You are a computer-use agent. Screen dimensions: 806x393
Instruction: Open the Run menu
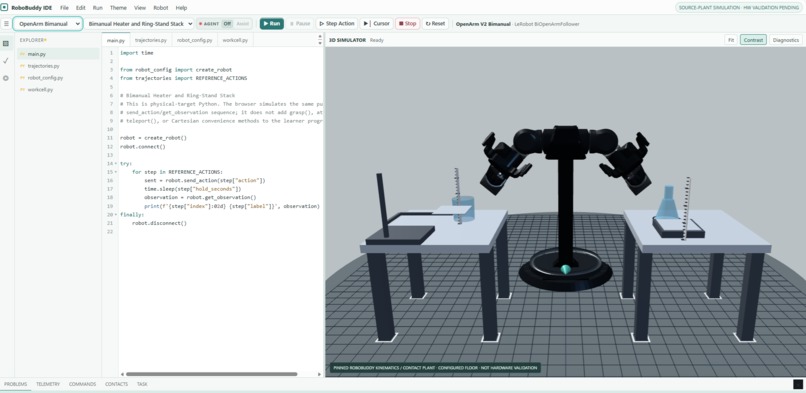click(98, 8)
